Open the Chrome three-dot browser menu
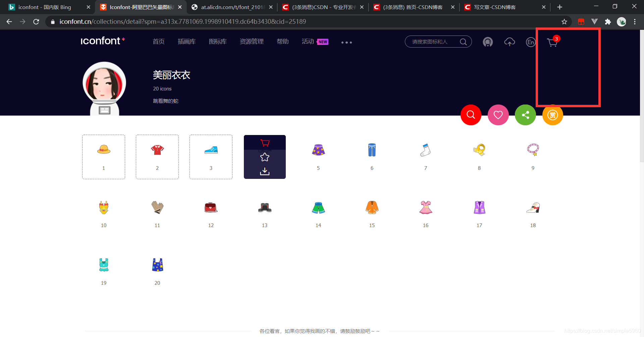This screenshot has height=337, width=644. click(635, 21)
